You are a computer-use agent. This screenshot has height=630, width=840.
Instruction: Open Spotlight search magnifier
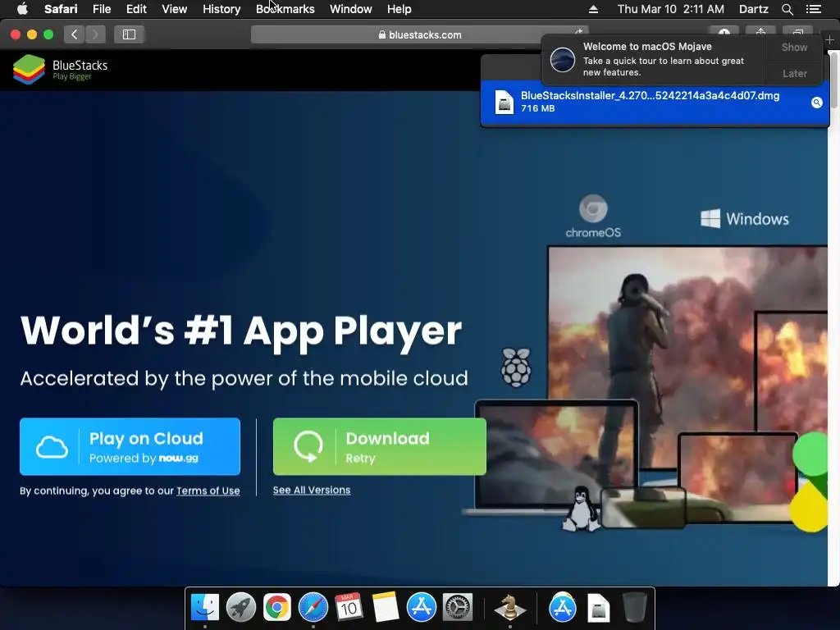click(787, 9)
